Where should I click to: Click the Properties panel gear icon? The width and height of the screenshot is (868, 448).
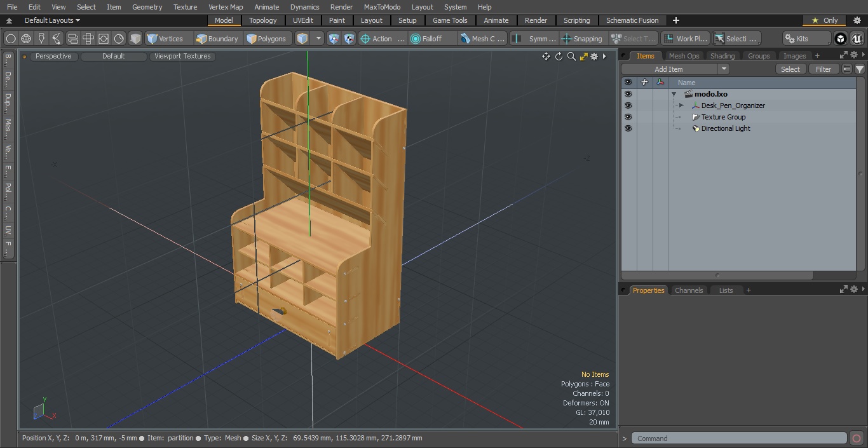pos(854,290)
